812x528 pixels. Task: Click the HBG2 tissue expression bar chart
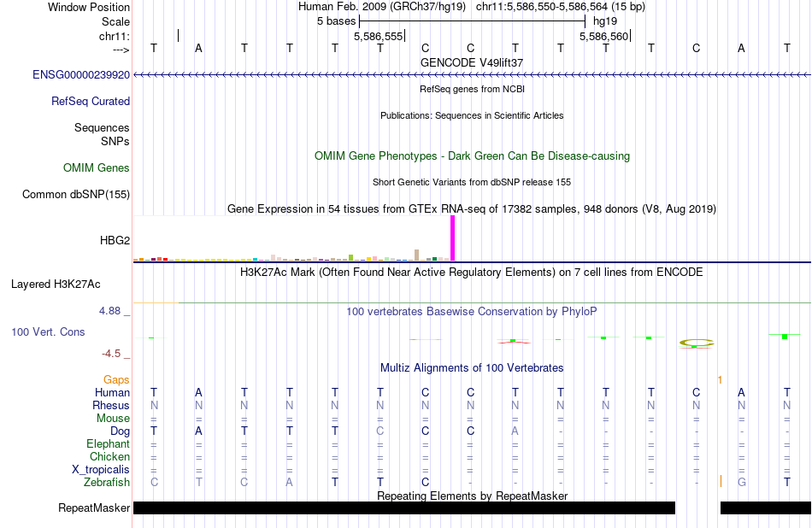click(x=294, y=238)
